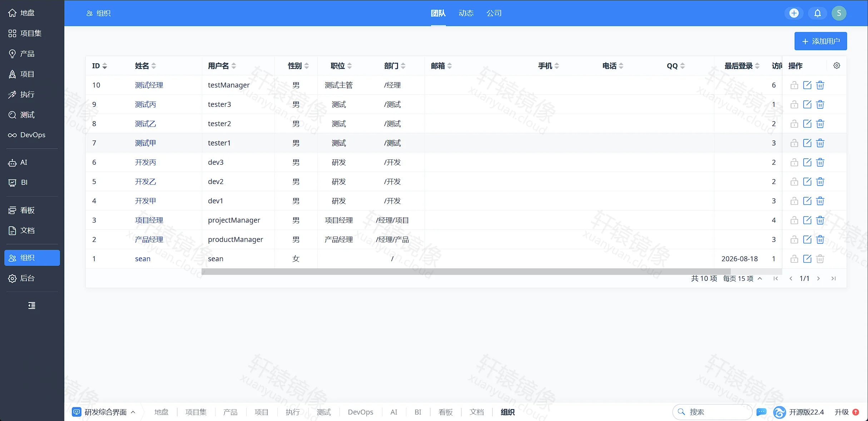Click the horizontal table scrollbar

point(466,272)
